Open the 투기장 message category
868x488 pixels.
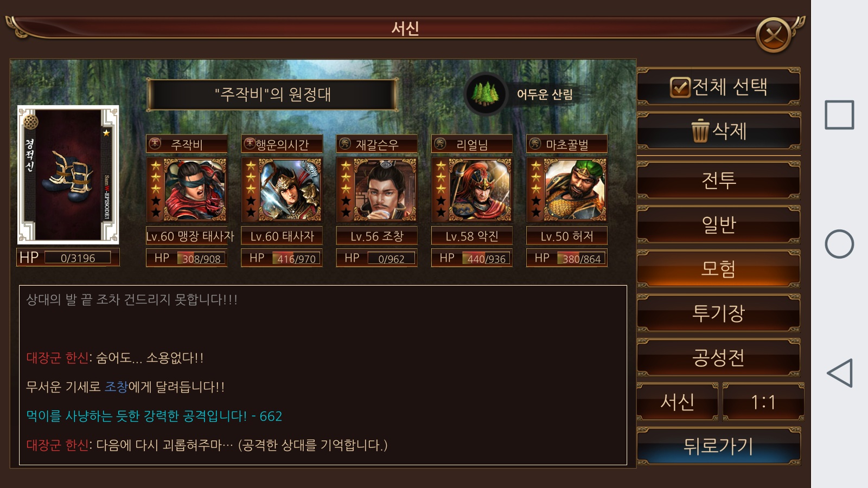[x=719, y=313]
